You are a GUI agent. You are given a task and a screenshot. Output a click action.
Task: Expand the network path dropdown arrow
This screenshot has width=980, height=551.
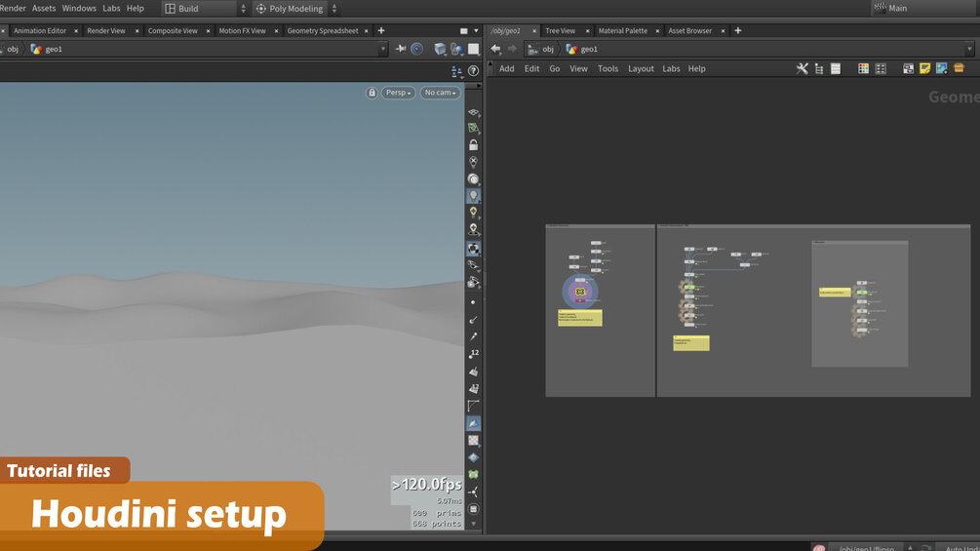click(969, 49)
